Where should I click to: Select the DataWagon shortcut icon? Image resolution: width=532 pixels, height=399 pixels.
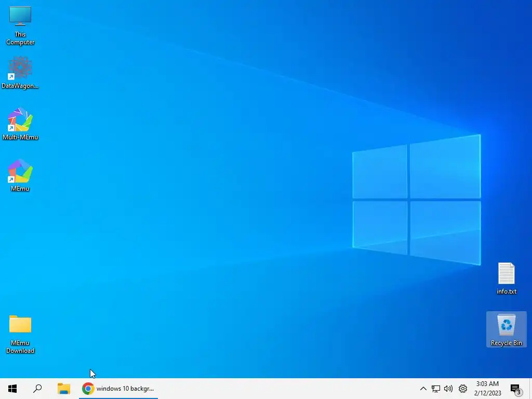click(x=20, y=73)
